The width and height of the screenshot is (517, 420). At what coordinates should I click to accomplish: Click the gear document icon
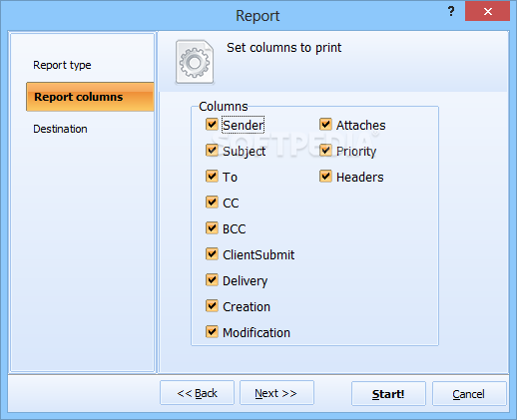[195, 62]
